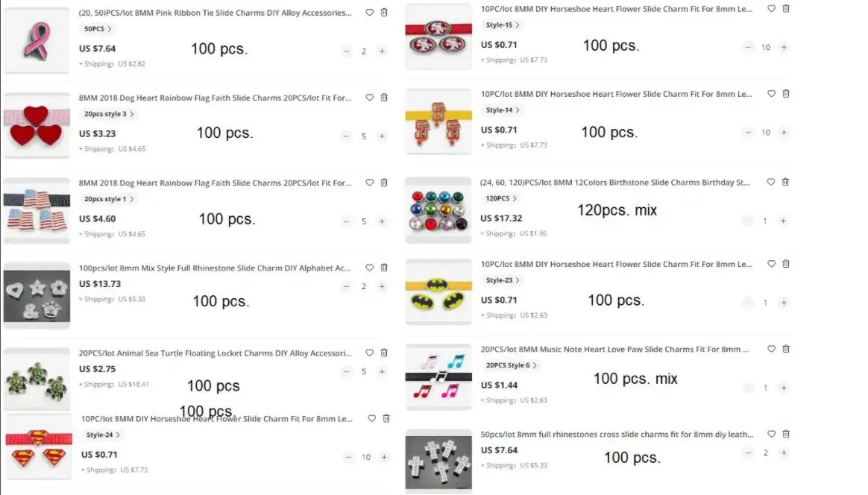This screenshot has width=868, height=495.
Task: Open the Style-24 variant selector
Action: [102, 435]
